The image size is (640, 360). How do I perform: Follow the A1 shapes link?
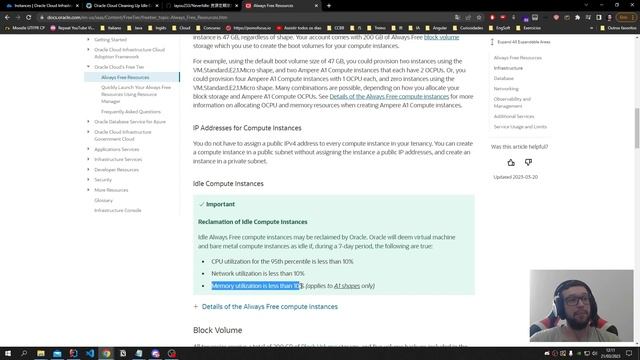pyautogui.click(x=347, y=286)
